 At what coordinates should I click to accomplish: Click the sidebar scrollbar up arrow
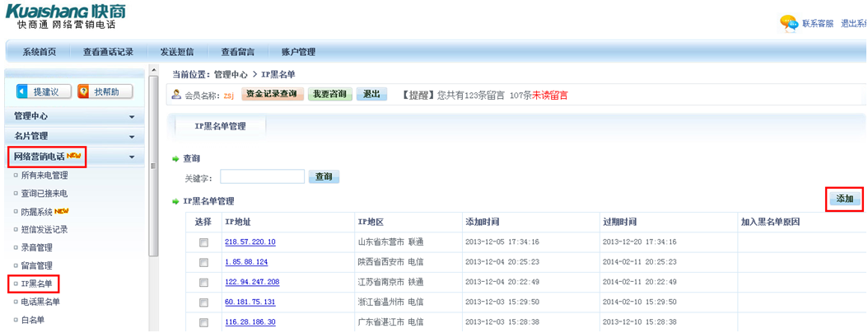(x=153, y=71)
